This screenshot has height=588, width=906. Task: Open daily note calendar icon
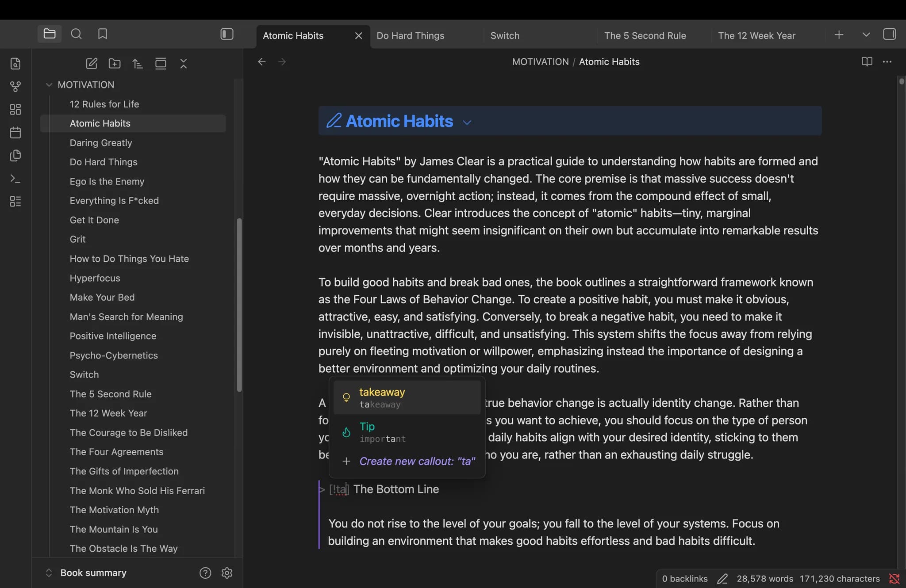[x=15, y=132]
